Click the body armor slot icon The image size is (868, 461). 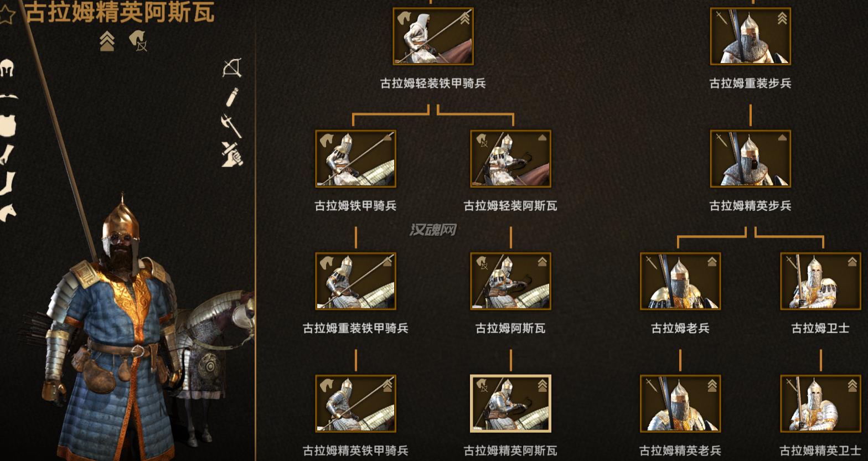(8, 126)
